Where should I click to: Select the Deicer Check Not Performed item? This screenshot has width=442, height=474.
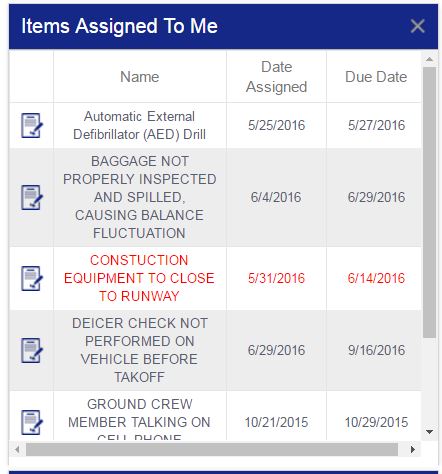tap(139, 350)
